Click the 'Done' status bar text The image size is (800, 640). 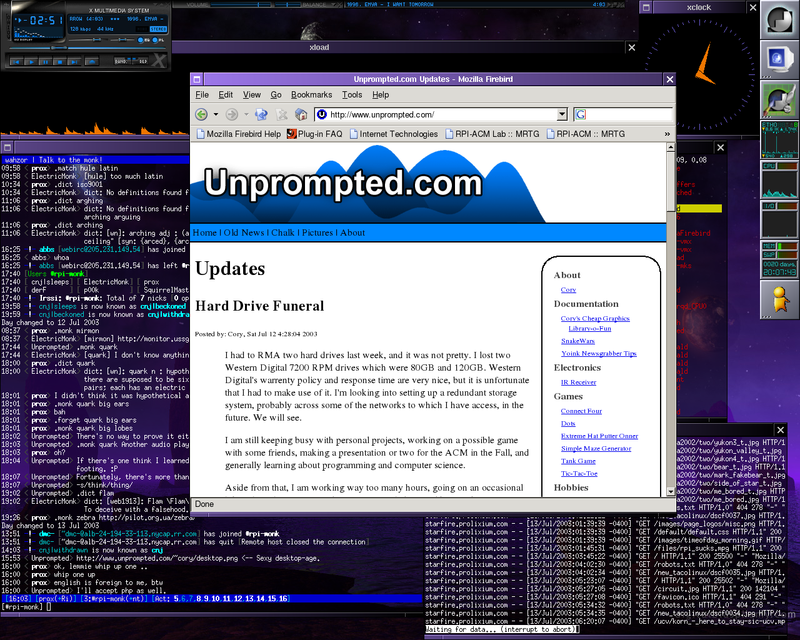pos(204,504)
